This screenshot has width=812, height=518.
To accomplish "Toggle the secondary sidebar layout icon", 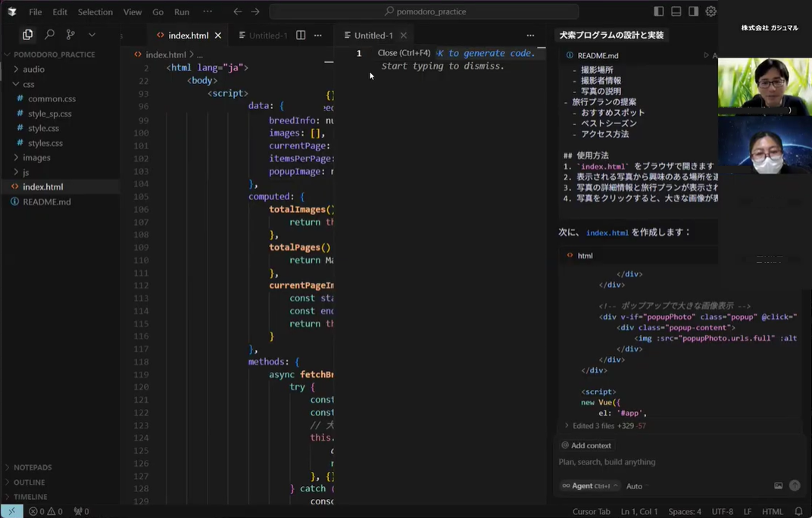I will [x=693, y=11].
